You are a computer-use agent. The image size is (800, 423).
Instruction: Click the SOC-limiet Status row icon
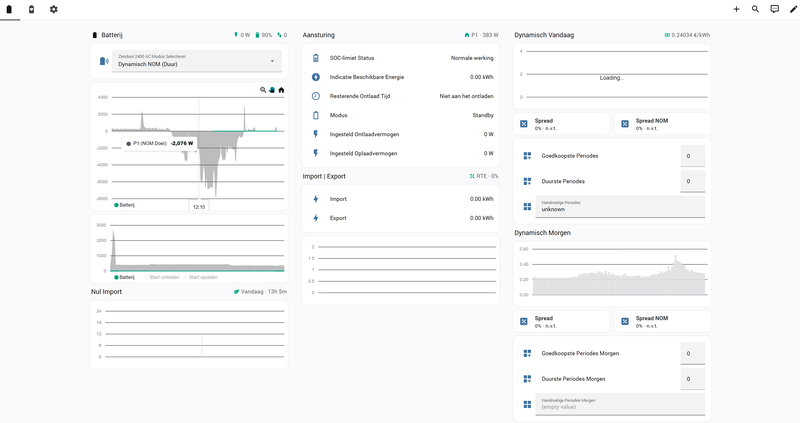point(316,58)
